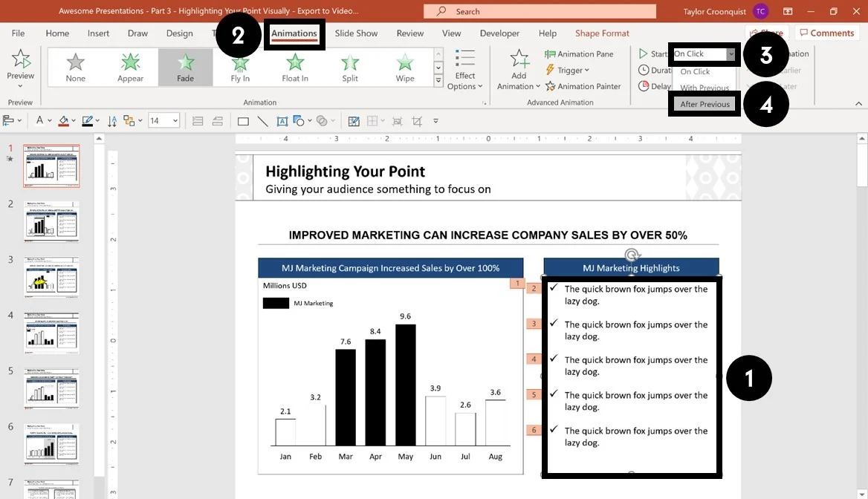868x499 pixels.
Task: Click the Preview star icon
Action: click(x=21, y=59)
